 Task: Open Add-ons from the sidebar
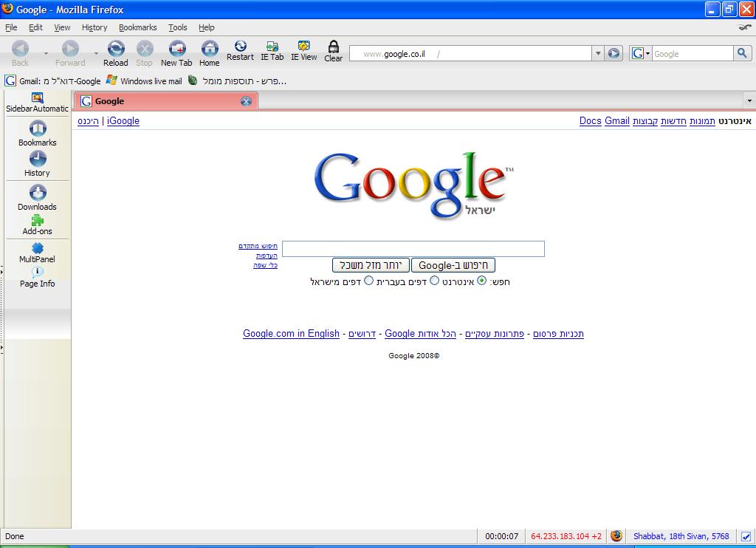pyautogui.click(x=37, y=220)
